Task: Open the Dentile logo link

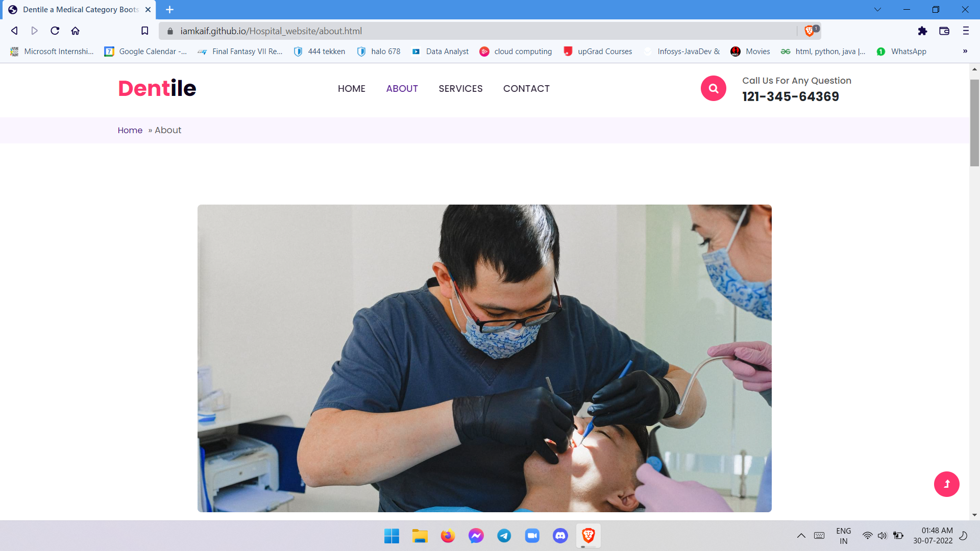Action: point(157,88)
